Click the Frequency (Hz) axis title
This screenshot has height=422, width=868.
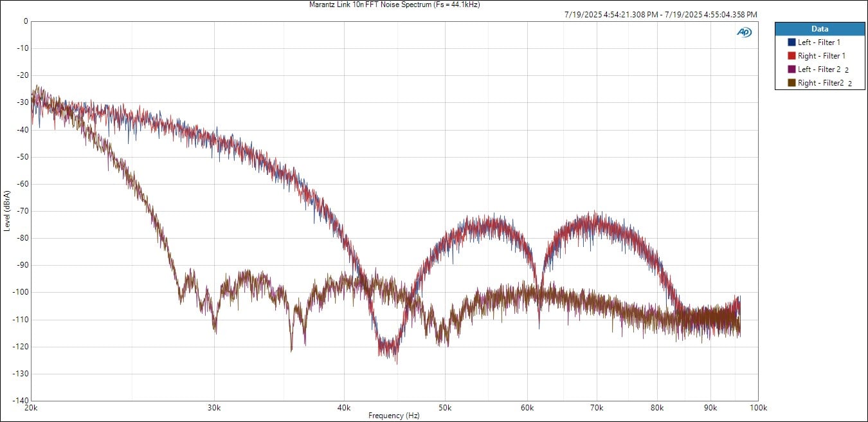[393, 416]
